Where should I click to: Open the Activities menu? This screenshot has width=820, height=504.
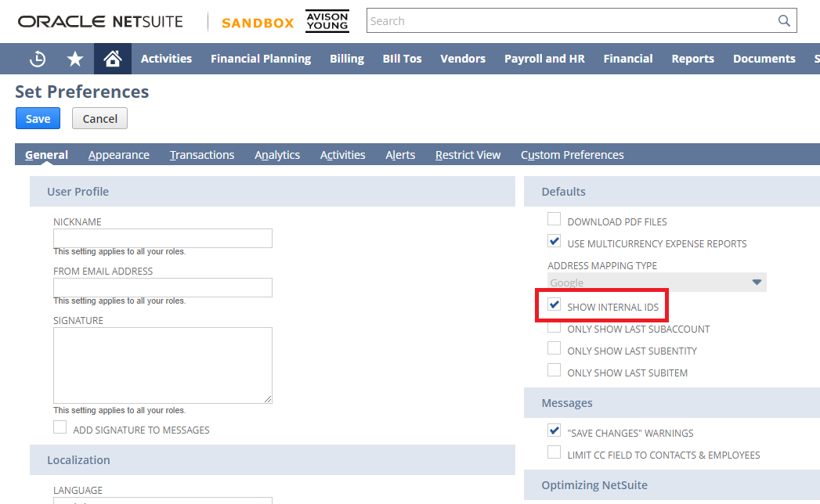166,59
